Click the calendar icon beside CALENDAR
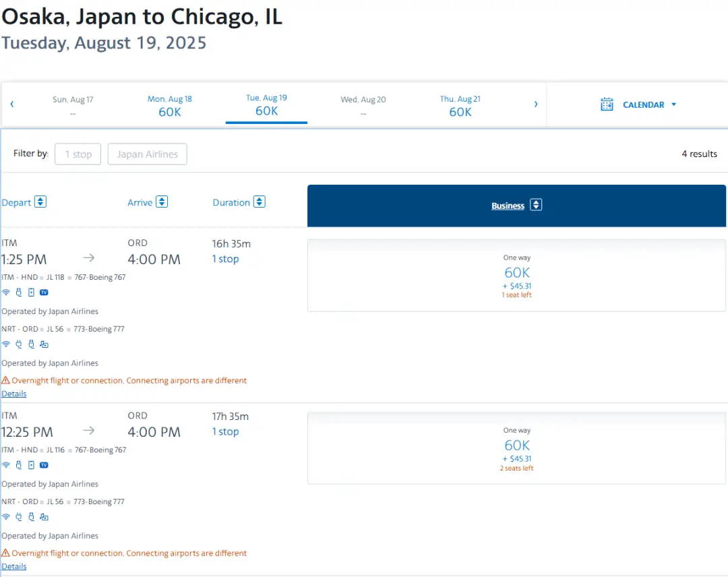The height and width of the screenshot is (577, 728). (607, 104)
